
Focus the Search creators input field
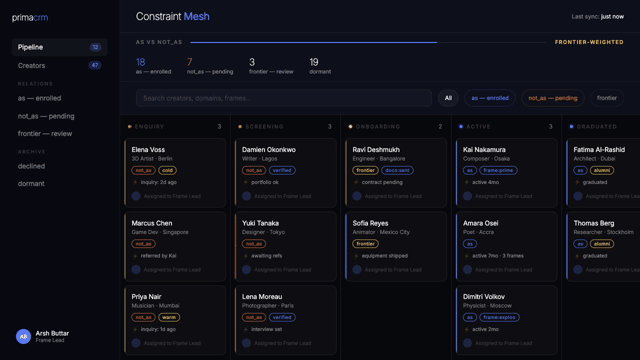click(x=284, y=98)
